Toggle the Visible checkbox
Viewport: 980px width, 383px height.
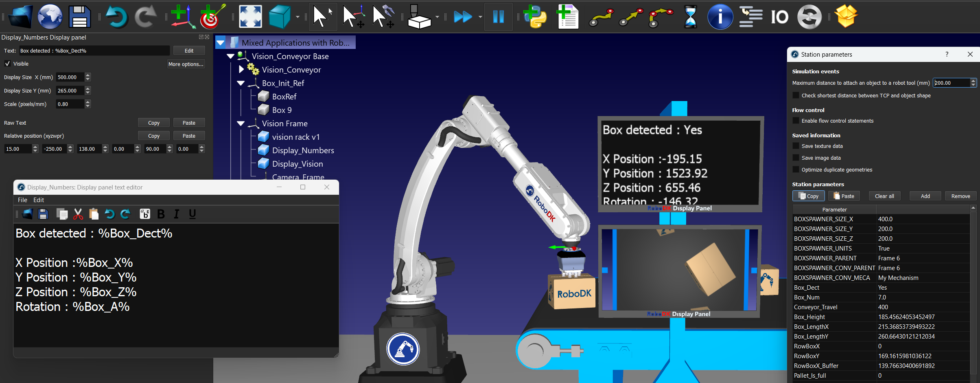[x=7, y=64]
